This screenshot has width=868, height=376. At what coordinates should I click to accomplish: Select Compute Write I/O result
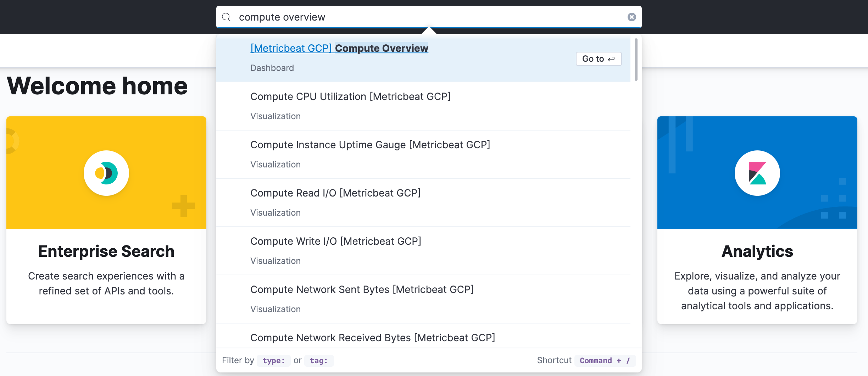click(x=423, y=251)
